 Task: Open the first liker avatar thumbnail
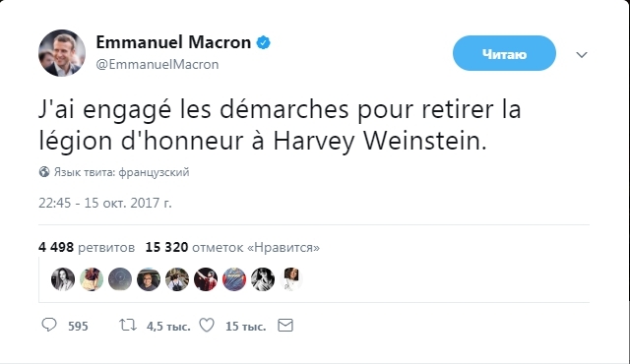coord(63,279)
